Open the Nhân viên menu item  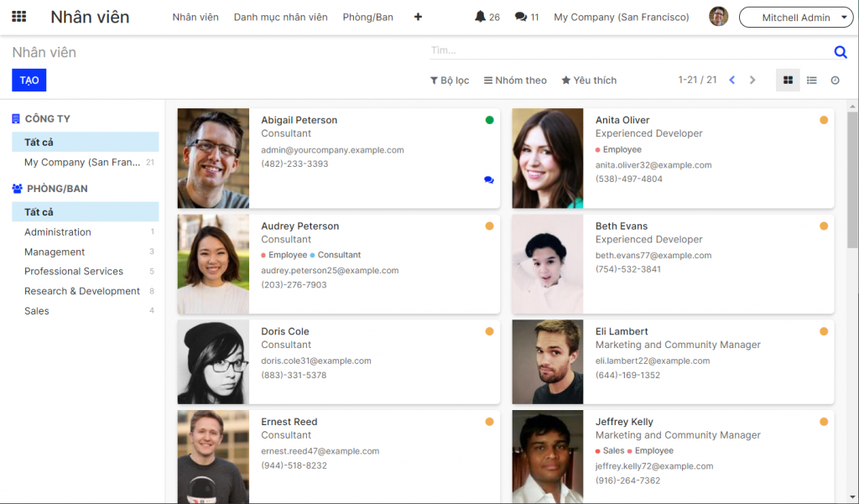click(x=195, y=17)
